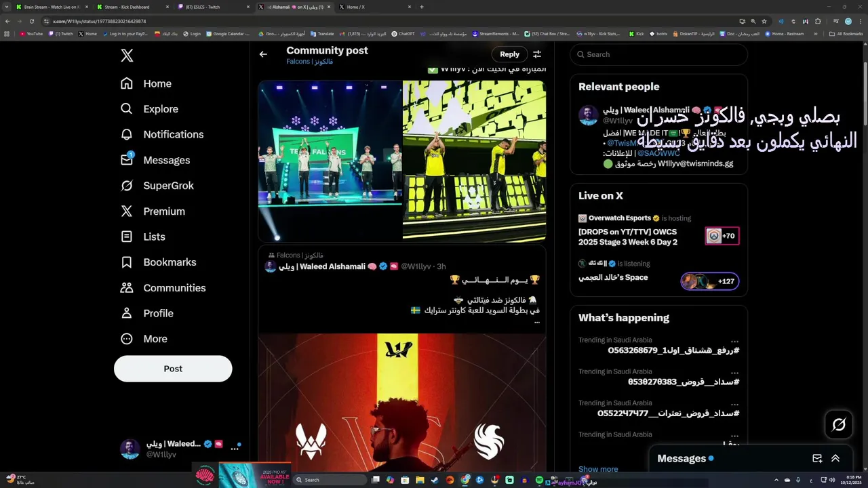Open the More menu in the sidebar
Image resolution: width=868 pixels, height=488 pixels.
[x=144, y=339]
